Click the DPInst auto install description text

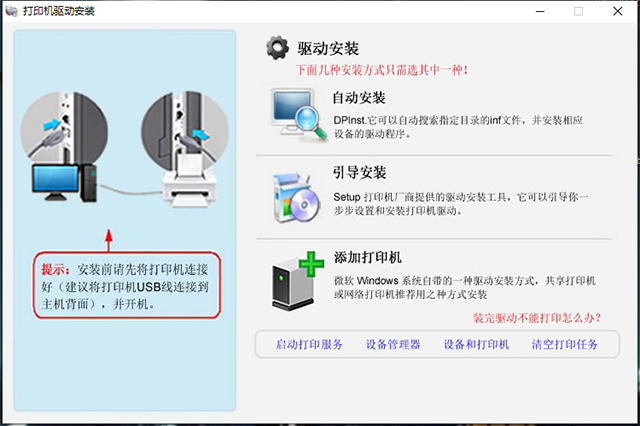(458, 127)
